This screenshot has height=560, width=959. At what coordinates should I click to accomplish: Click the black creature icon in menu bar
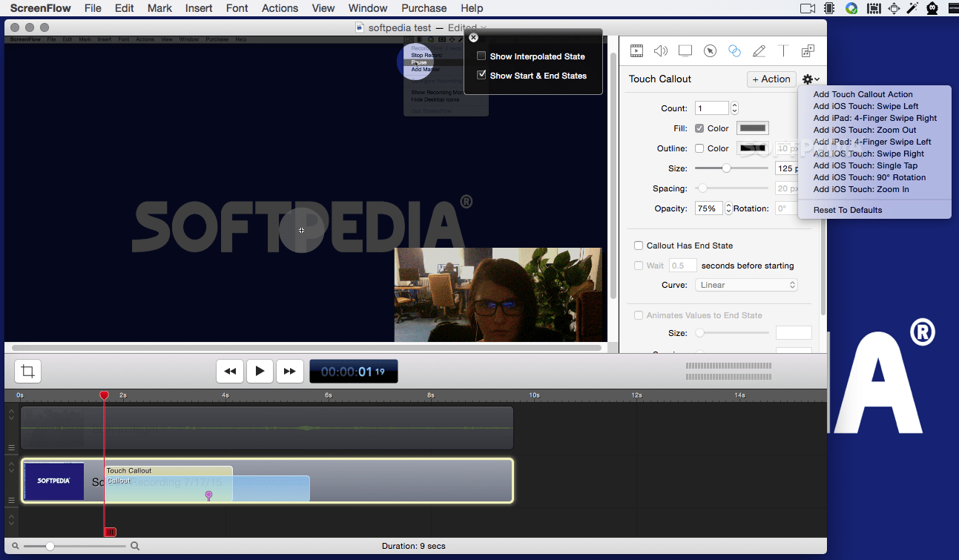pos(933,8)
